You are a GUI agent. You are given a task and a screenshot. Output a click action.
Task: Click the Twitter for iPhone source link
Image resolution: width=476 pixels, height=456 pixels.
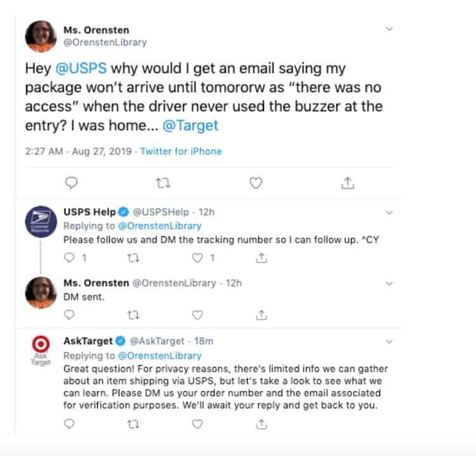pos(181,152)
